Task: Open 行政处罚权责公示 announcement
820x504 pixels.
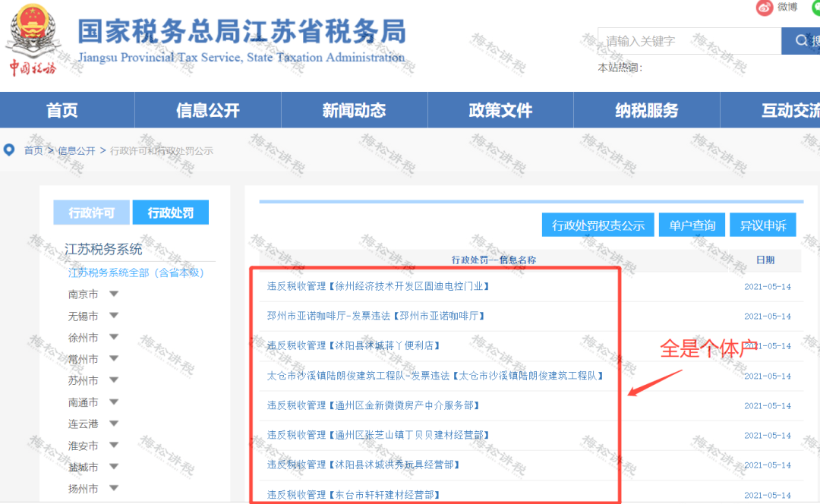Action: tap(598, 225)
